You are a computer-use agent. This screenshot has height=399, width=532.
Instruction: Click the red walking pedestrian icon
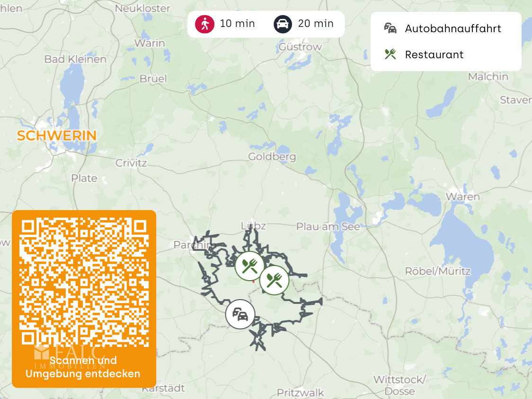204,24
